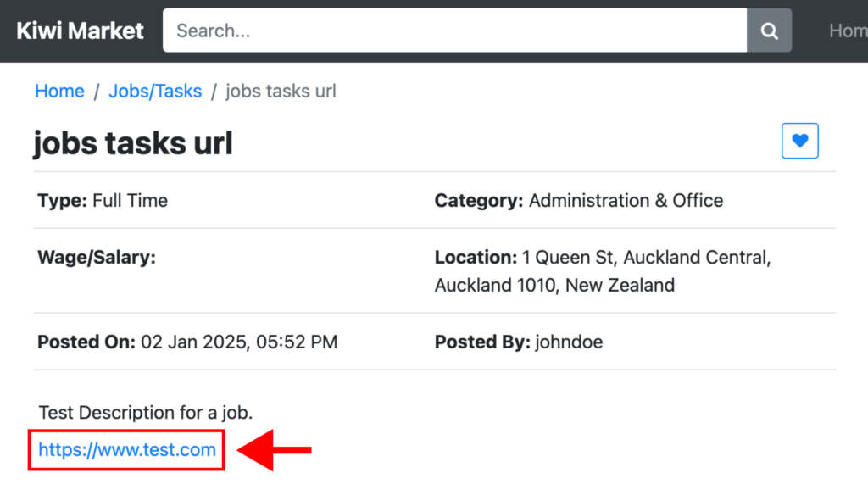The width and height of the screenshot is (868, 484).
Task: Favorite this job with the heart icon
Action: point(800,141)
